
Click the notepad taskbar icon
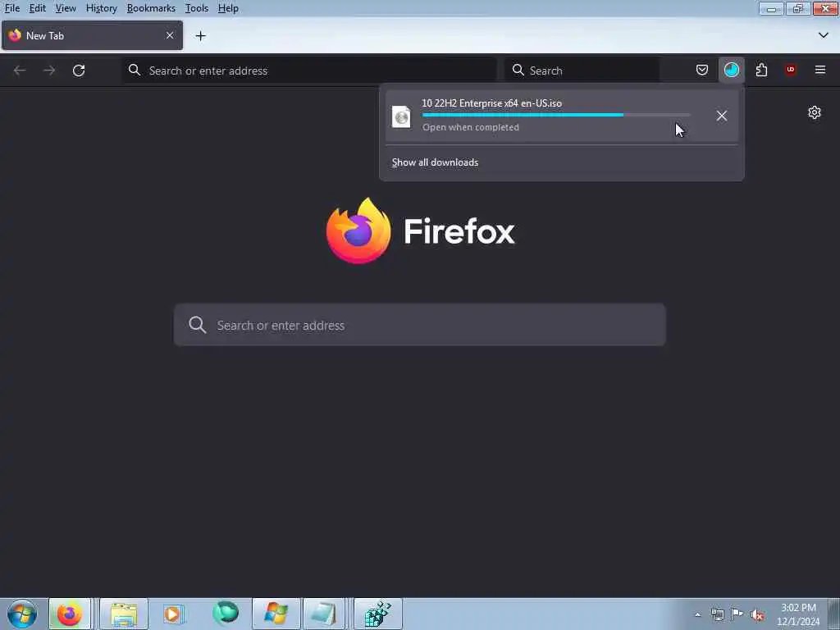pos(323,614)
